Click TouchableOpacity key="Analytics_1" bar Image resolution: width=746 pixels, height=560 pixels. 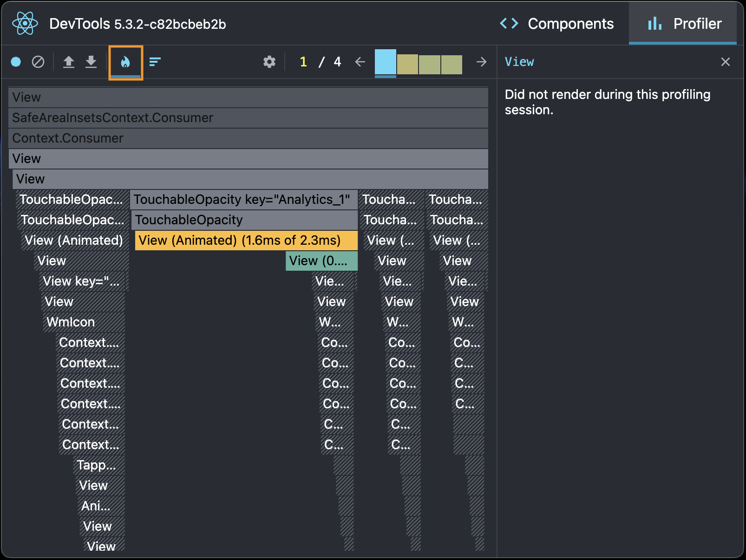(243, 200)
